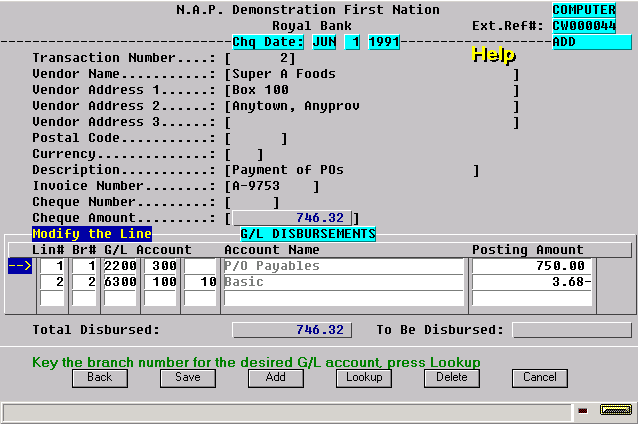Select the G/L DISBURSEMENTS header tab
638x424 pixels.
[x=308, y=234]
